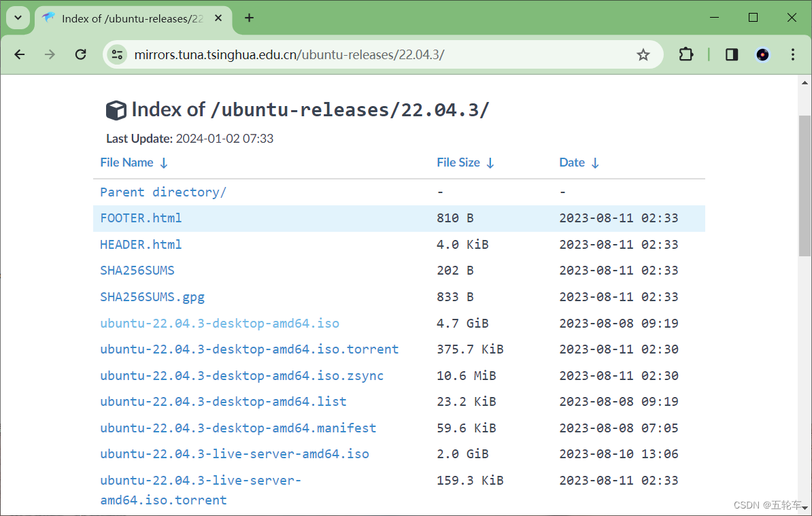Click the scrollbar down arrow
The height and width of the screenshot is (516, 812).
(805, 509)
